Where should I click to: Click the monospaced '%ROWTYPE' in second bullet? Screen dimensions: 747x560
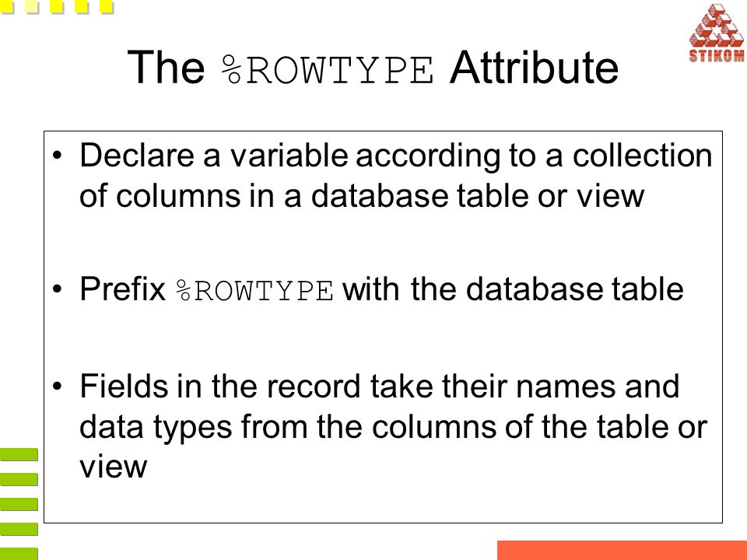point(254,290)
